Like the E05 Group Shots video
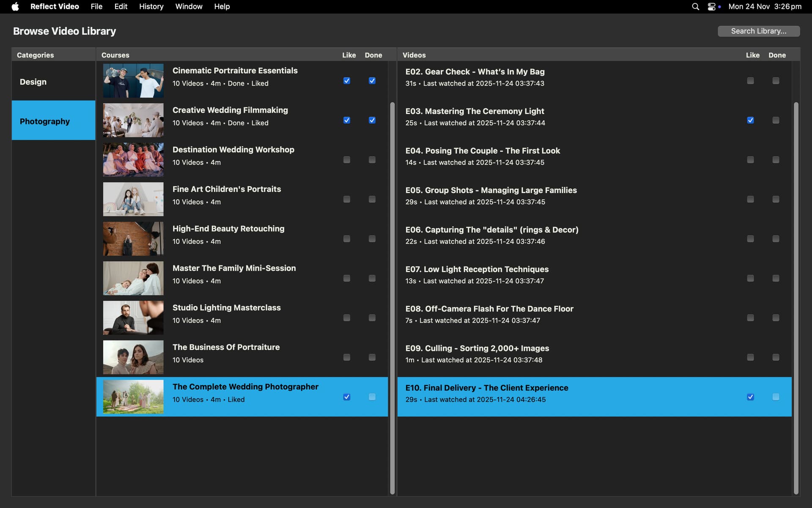Image resolution: width=812 pixels, height=508 pixels. click(750, 199)
